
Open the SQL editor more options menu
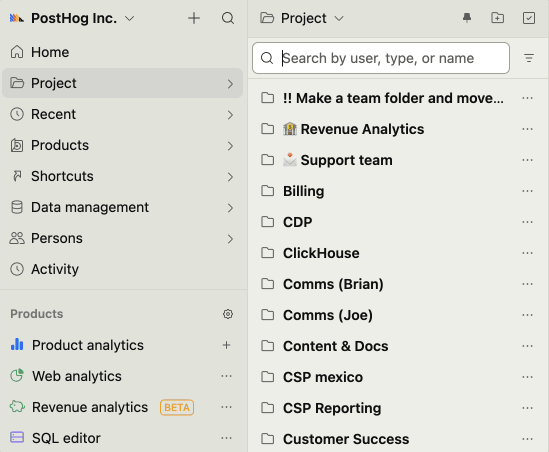[x=227, y=438]
